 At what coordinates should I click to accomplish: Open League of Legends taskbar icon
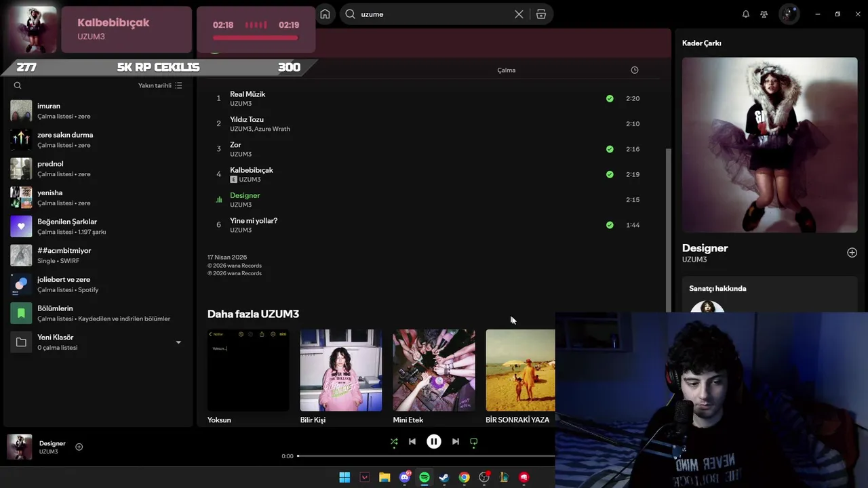click(504, 477)
